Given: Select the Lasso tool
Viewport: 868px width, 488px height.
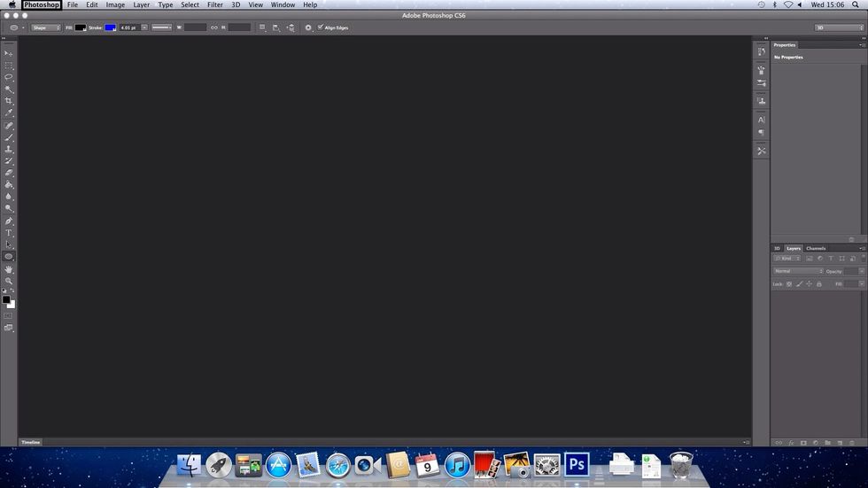Looking at the screenshot, I should pos(8,77).
